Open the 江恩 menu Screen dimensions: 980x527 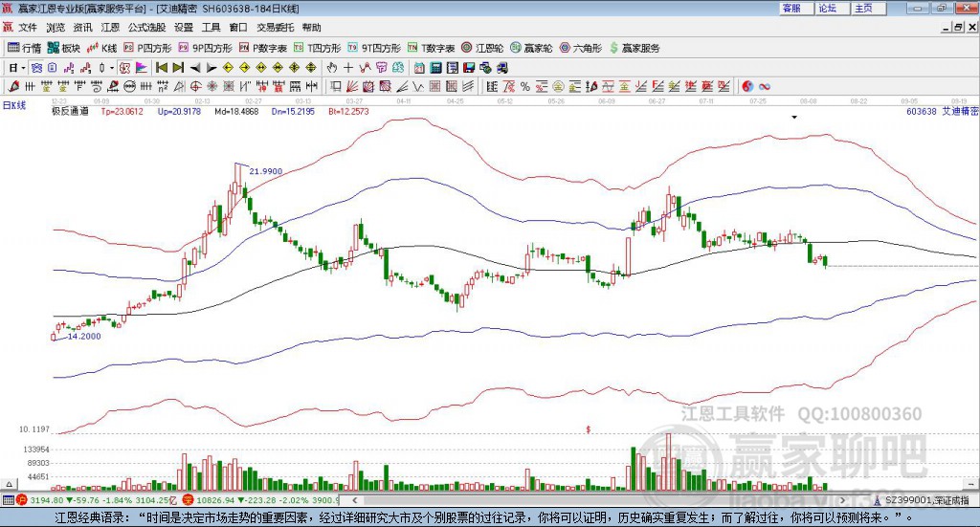tap(110, 28)
